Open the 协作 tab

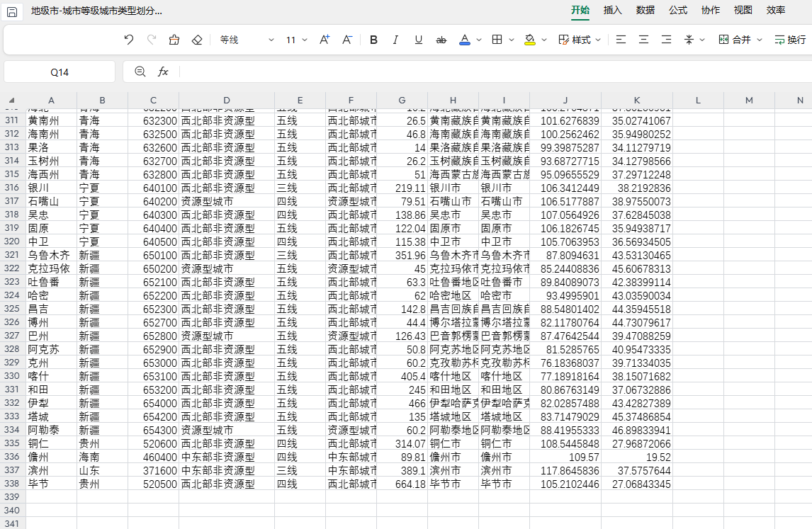[711, 10]
